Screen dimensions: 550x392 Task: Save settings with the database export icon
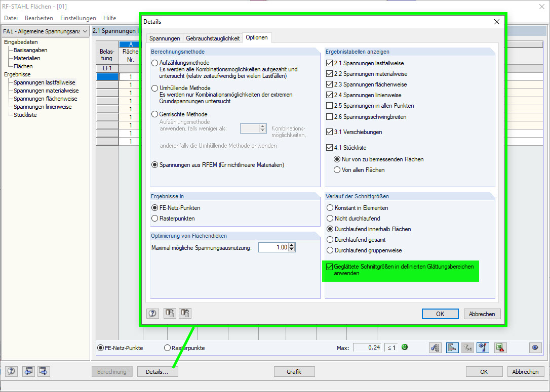[170, 313]
